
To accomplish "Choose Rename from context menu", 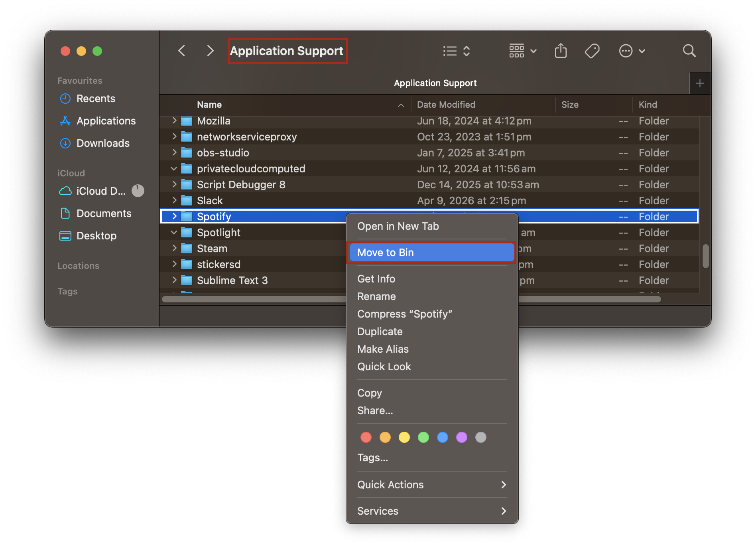I will (x=432, y=296).
